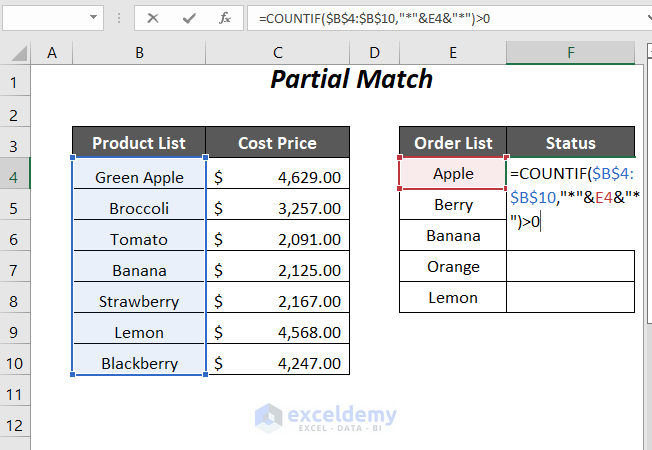Screen dimensions: 652x450
Task: Click the Green Apple product cell
Action: click(139, 177)
